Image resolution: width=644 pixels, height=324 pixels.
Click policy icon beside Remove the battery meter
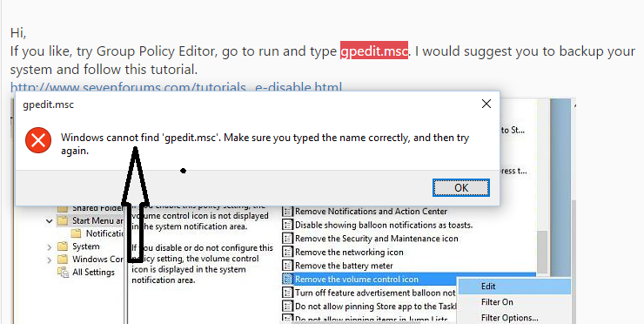(x=287, y=266)
